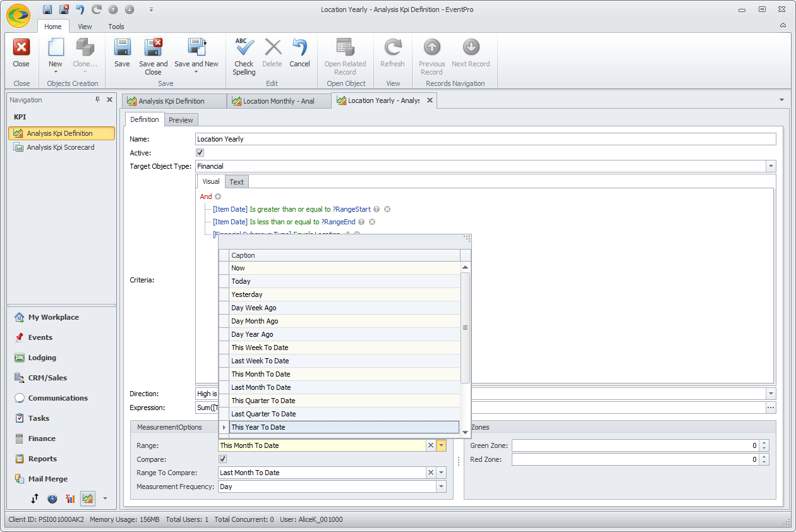This screenshot has height=532, width=796.
Task: Increase the Green Zone value with up spinner
Action: (764, 443)
